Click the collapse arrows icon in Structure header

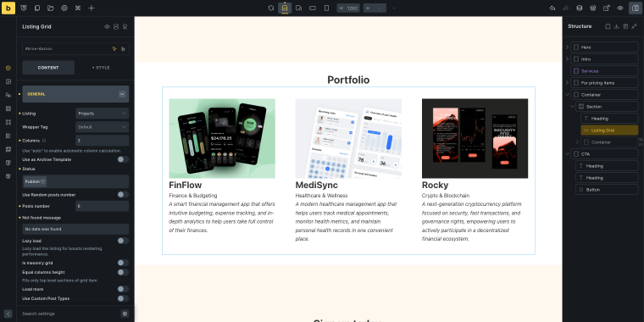pyautogui.click(x=635, y=26)
